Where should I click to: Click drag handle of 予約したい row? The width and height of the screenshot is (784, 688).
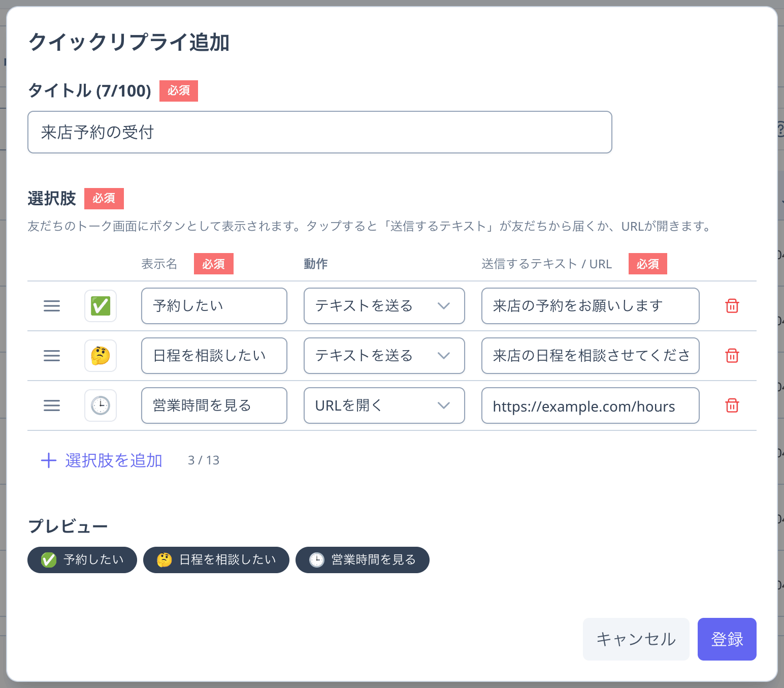click(52, 306)
